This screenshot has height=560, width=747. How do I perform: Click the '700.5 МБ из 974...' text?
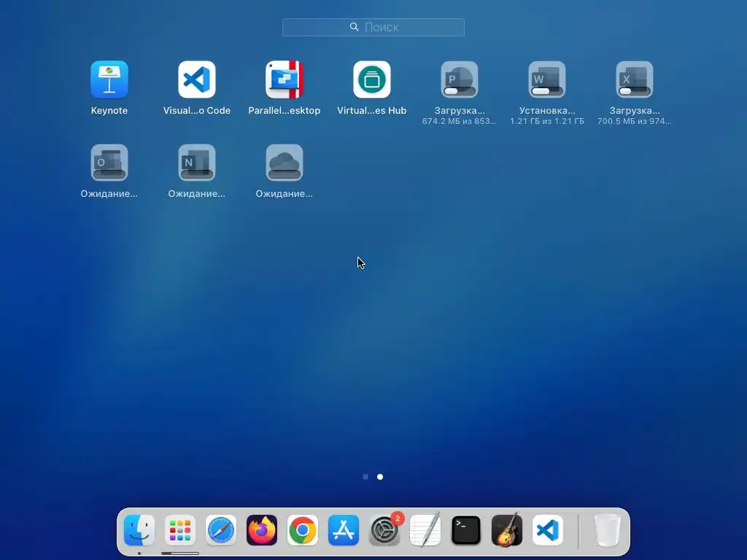click(635, 122)
